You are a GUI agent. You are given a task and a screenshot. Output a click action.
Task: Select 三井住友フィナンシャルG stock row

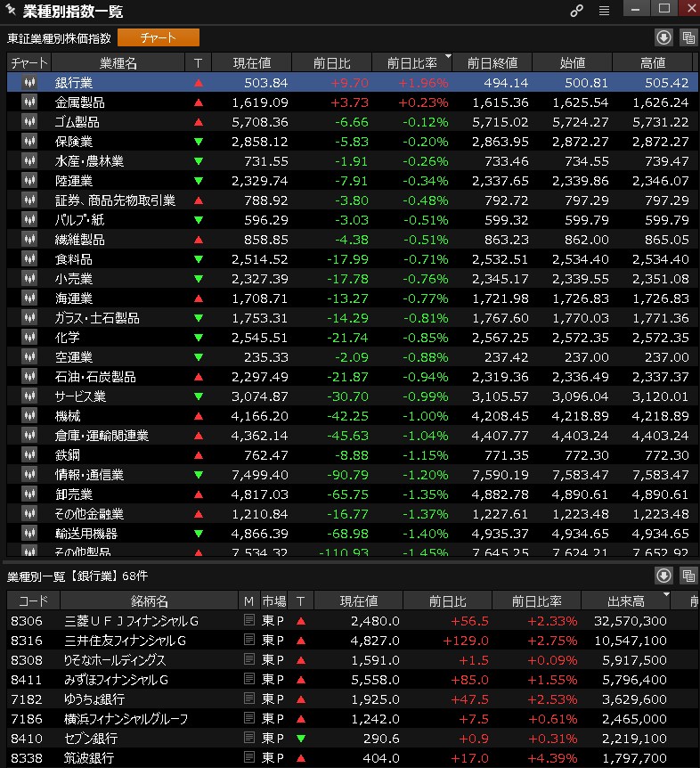click(353, 641)
